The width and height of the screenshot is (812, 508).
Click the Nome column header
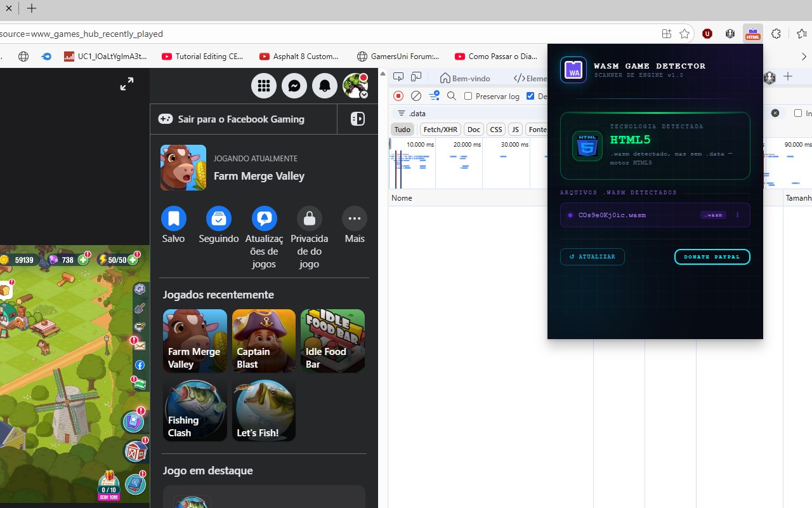point(402,198)
